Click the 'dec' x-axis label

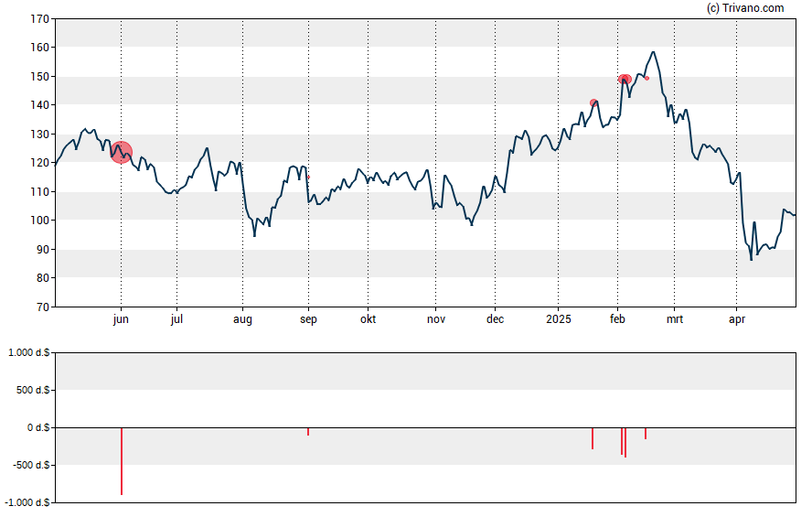click(x=495, y=319)
